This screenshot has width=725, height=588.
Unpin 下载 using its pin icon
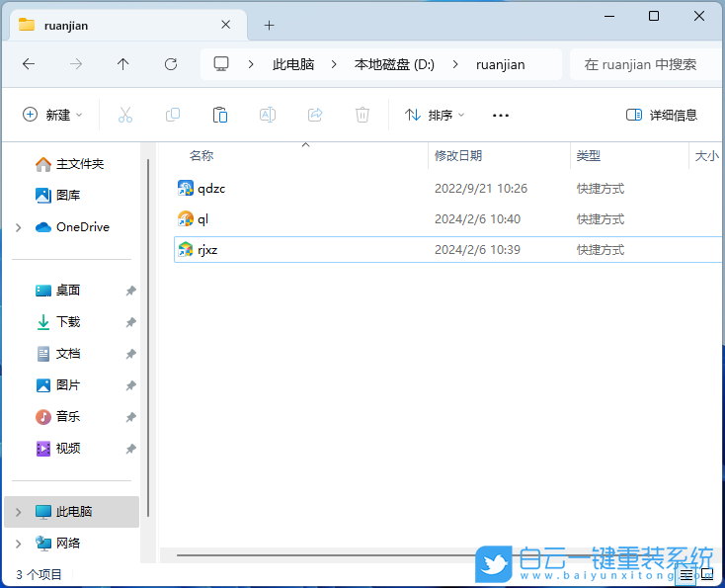point(130,322)
